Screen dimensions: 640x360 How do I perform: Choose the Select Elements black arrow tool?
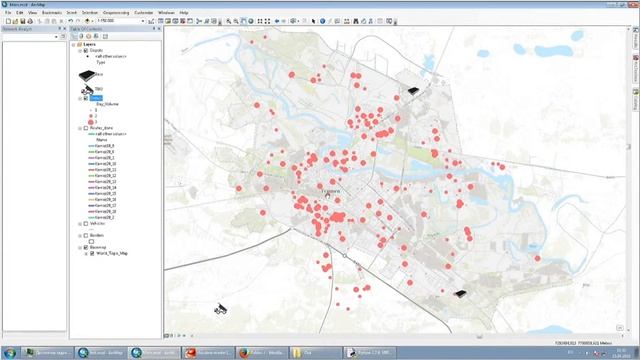(x=313, y=21)
